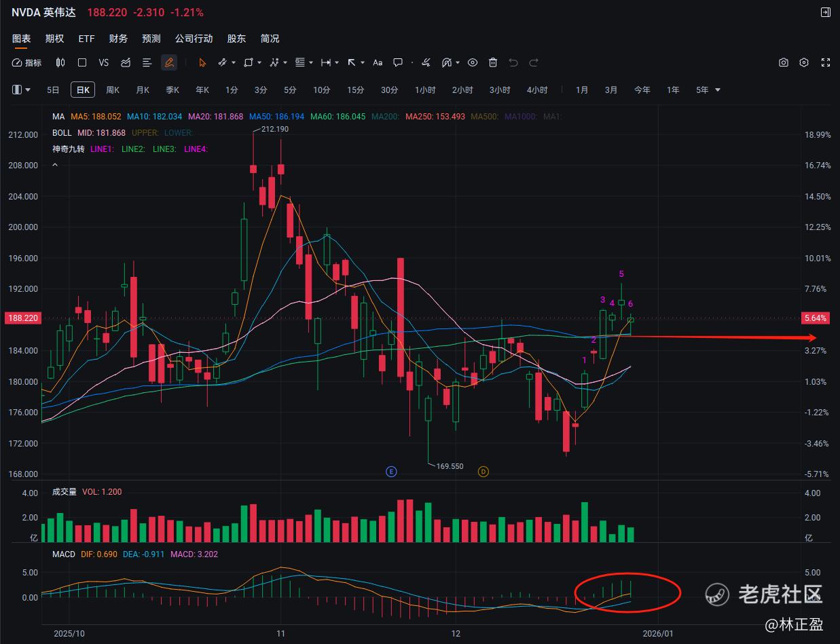Change the candlestick chart type
Image resolution: width=840 pixels, height=644 pixels.
click(60, 62)
